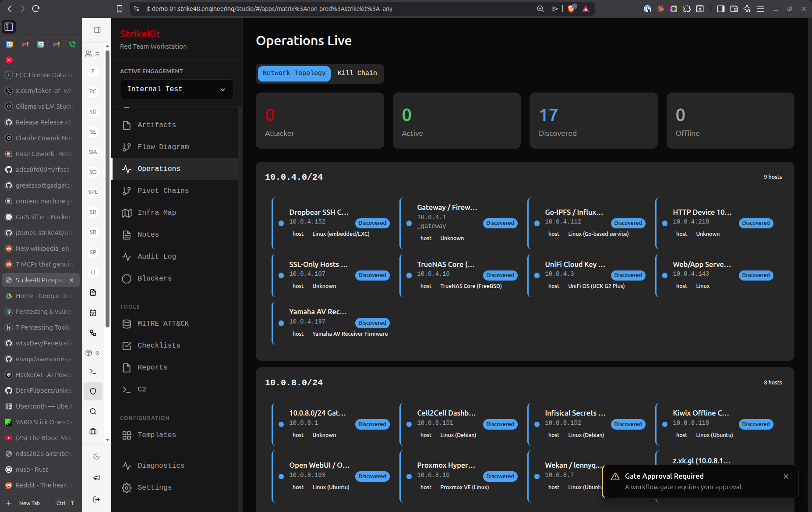Open the Infra Map icon

tap(127, 213)
